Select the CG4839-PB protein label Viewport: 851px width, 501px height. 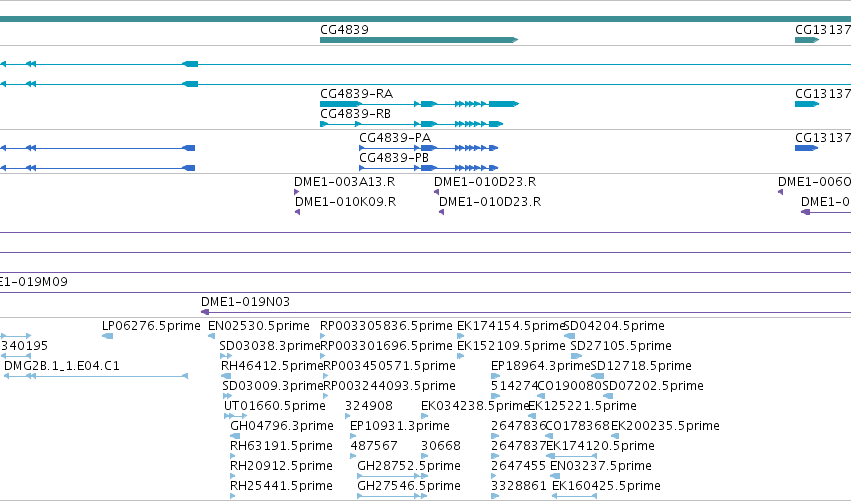tap(394, 158)
